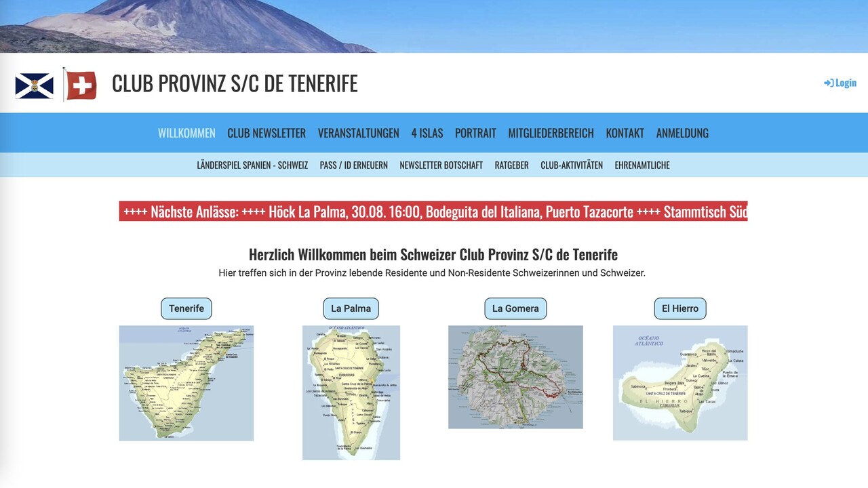Click the Ratgeber submenu link
Viewport: 868px width, 488px height.
pos(511,165)
